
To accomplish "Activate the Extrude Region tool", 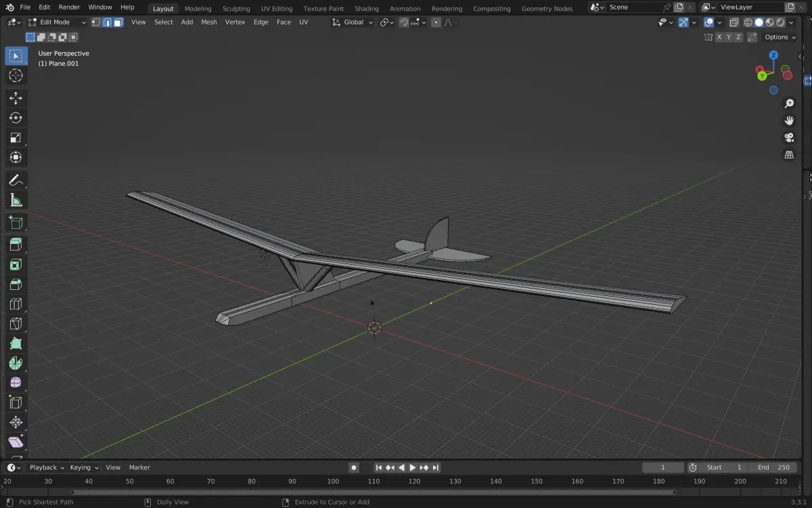I will 16,245.
